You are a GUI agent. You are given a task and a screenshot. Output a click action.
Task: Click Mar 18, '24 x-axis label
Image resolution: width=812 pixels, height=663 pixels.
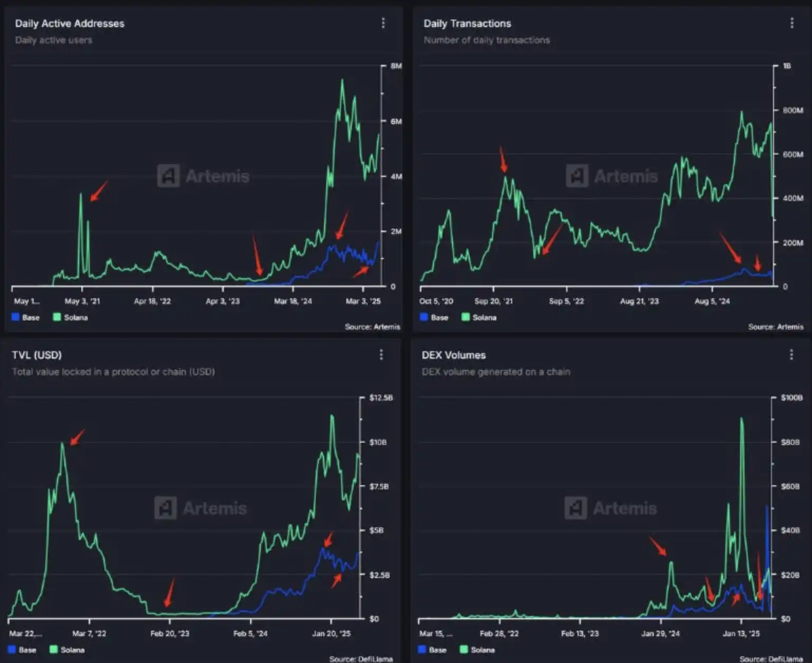[292, 301]
